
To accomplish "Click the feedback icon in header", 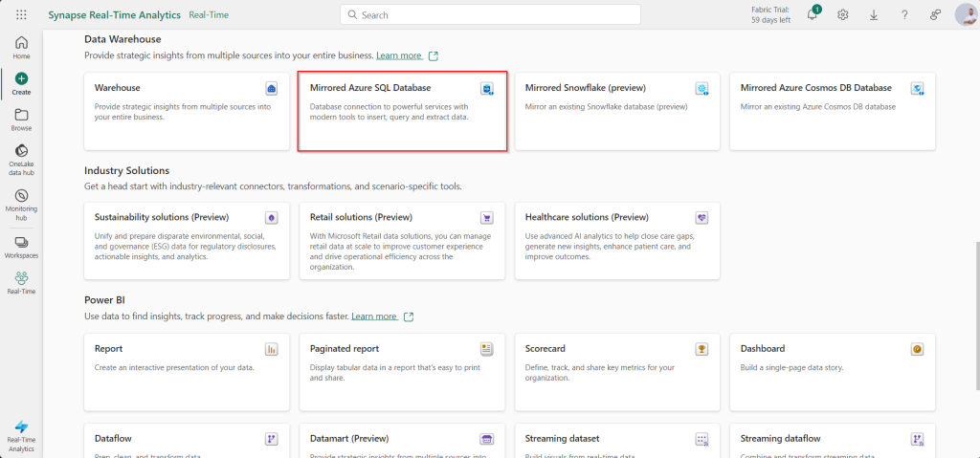I will tap(935, 14).
